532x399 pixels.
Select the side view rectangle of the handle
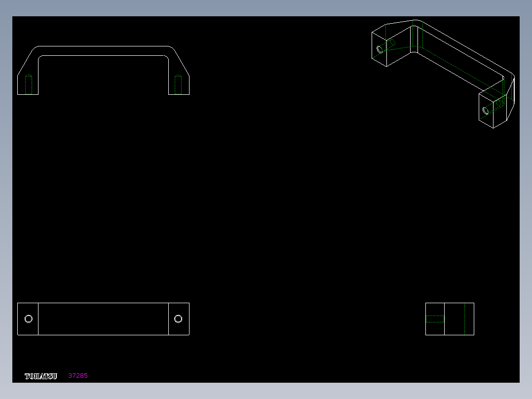click(x=450, y=319)
